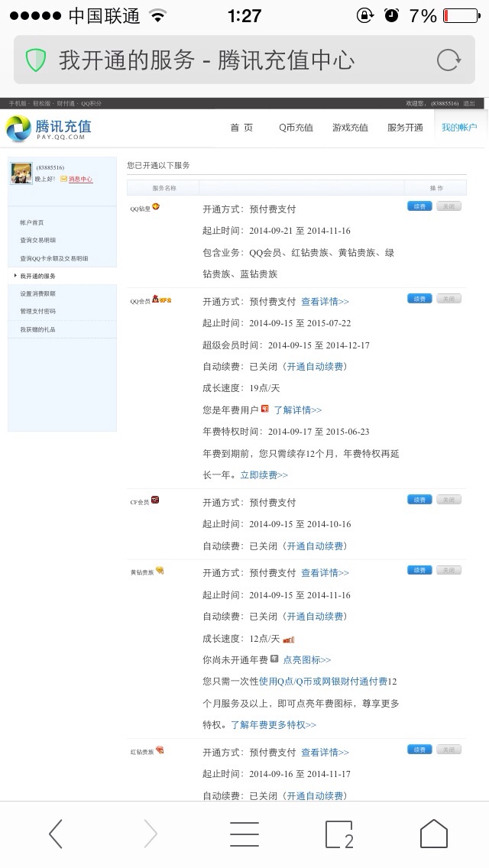Click the QQ会员 VIP badge icon

coord(162,299)
